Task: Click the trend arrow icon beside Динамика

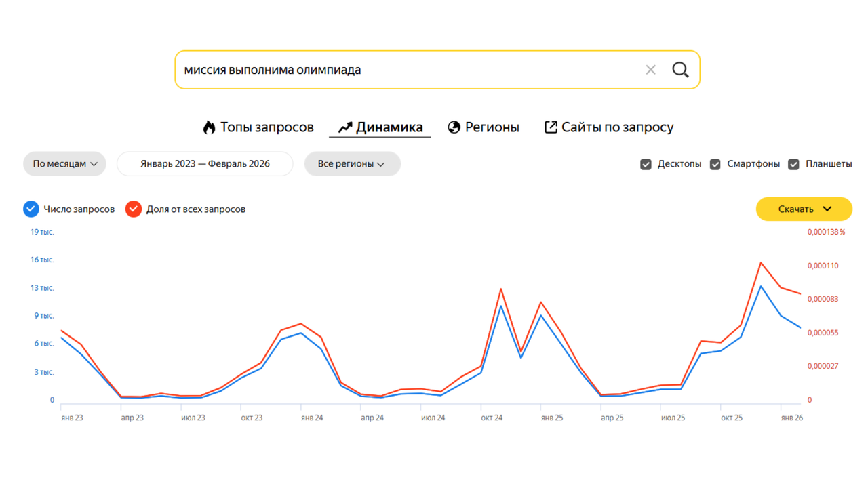Action: 345,127
